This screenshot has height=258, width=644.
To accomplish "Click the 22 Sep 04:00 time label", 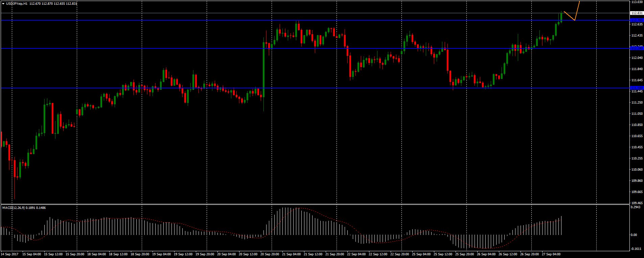I will tap(356, 254).
